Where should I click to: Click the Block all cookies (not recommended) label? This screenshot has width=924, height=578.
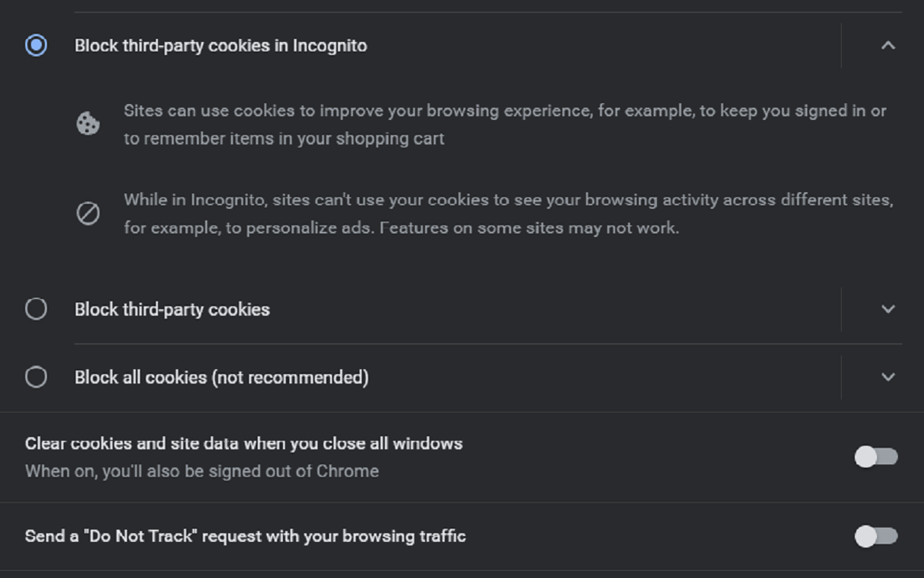222,377
